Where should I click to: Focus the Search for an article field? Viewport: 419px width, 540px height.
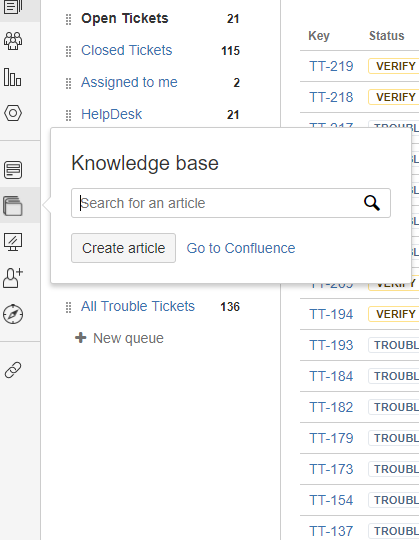point(231,203)
